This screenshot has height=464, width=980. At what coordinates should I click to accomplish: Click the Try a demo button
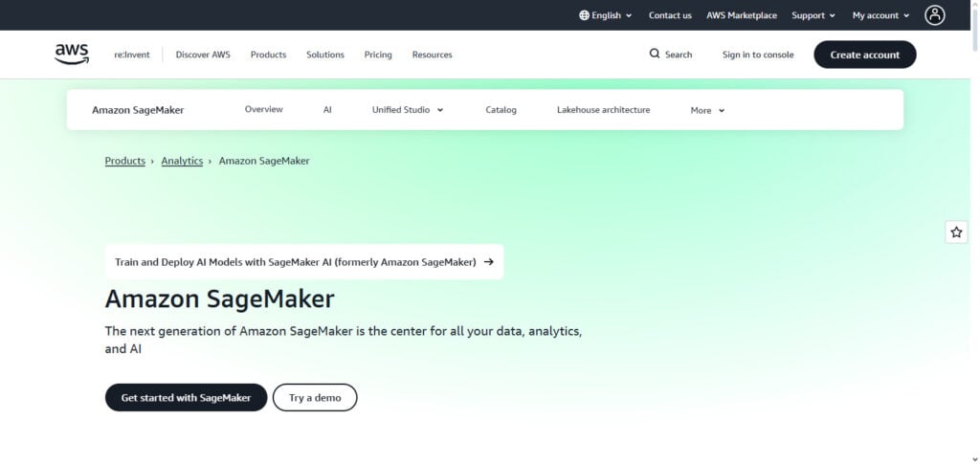315,398
